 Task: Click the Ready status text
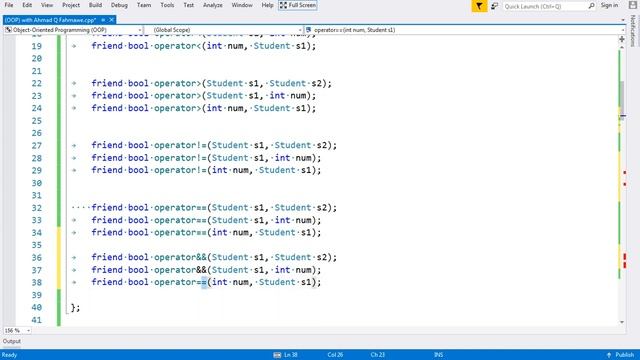pos(9,355)
